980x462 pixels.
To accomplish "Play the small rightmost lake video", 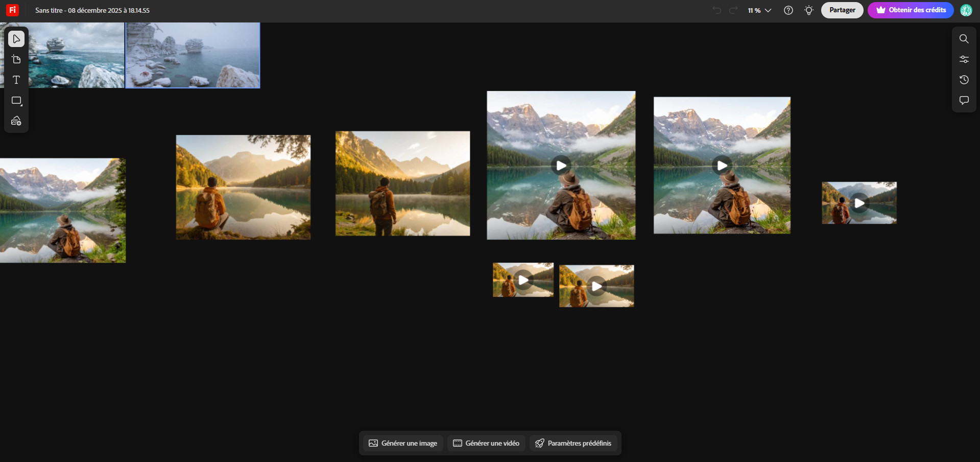I will (859, 203).
